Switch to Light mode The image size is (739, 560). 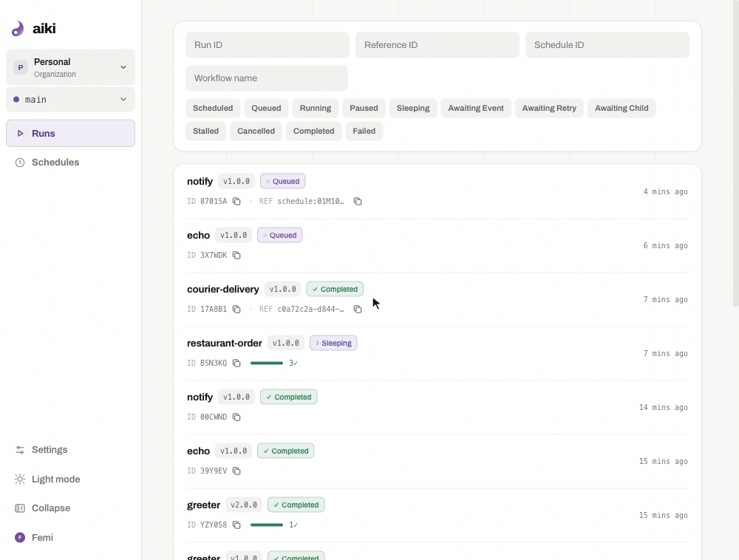[x=71, y=479]
